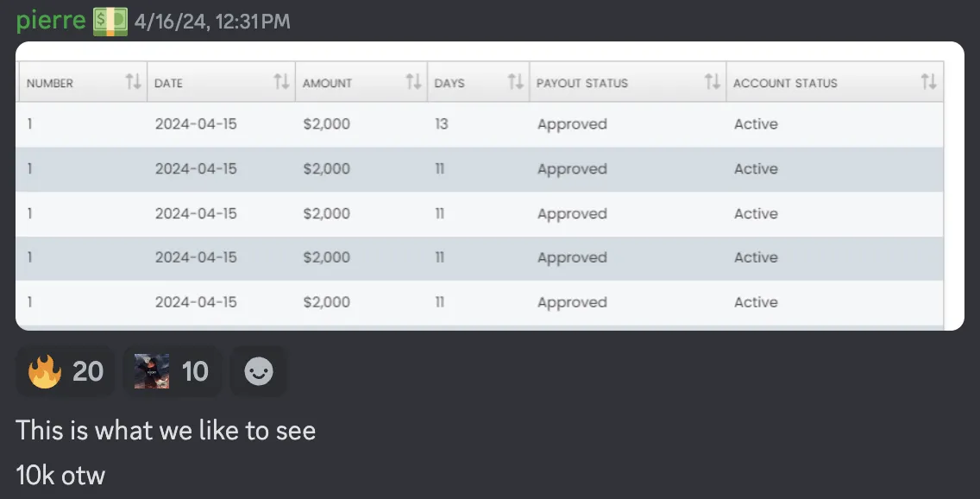Screen dimensions: 980x499
Task: Sort table by DAYS column arrows
Action: [x=516, y=81]
